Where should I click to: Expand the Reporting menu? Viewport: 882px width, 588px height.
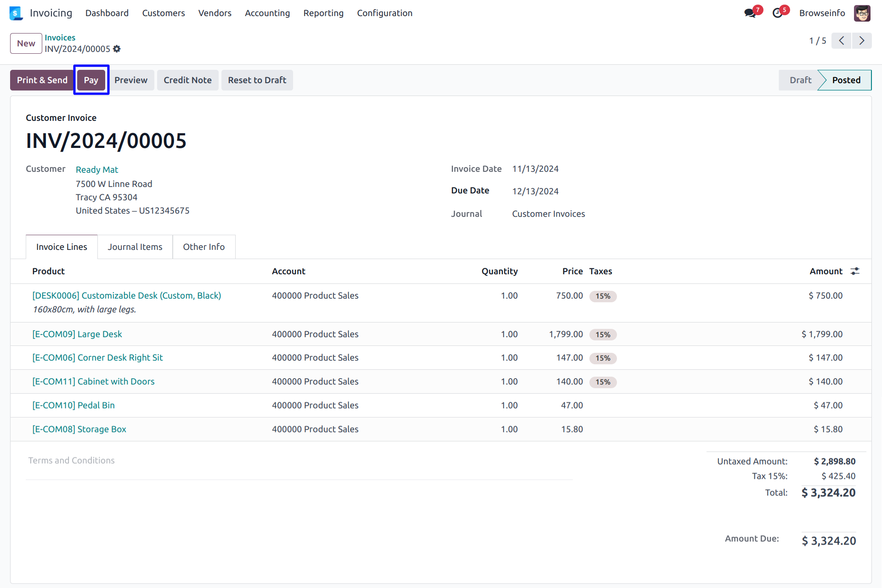click(323, 13)
